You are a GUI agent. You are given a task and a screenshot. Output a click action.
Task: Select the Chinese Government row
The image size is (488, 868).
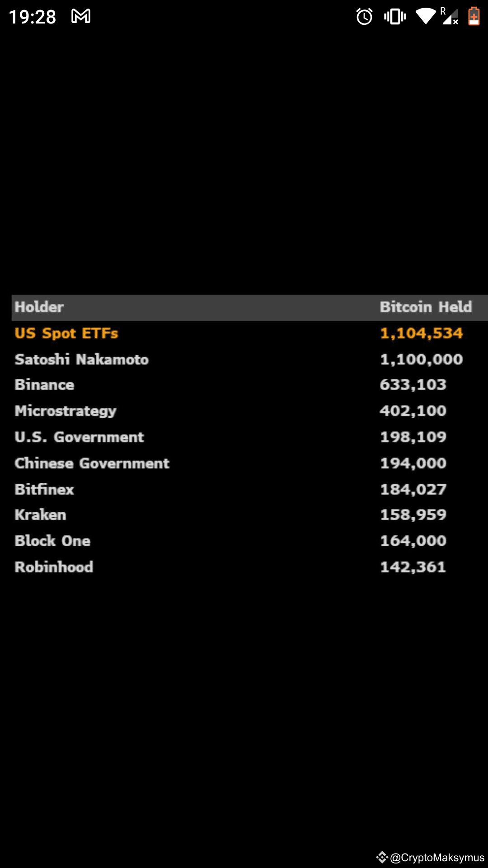(x=92, y=463)
